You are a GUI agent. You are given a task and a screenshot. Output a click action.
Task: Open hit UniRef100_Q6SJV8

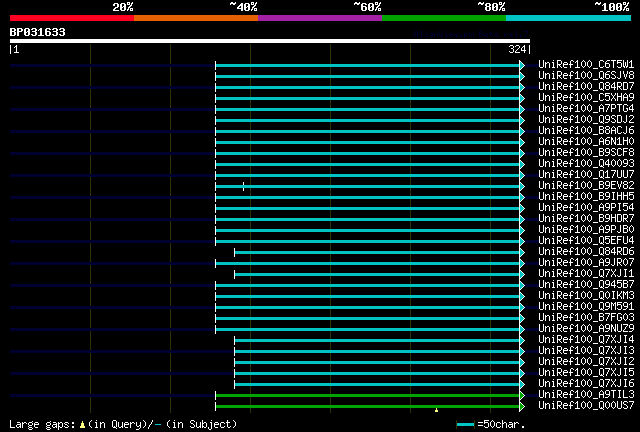(x=586, y=75)
